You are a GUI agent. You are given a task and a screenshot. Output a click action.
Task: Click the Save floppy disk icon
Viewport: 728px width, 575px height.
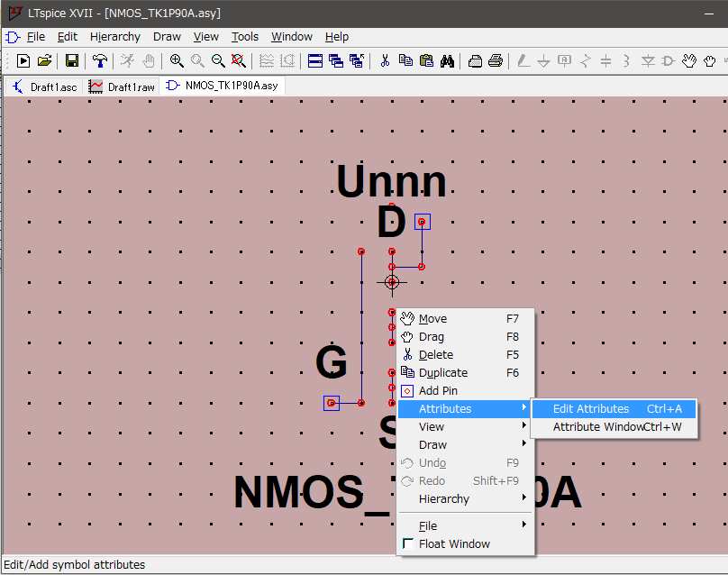tap(72, 61)
